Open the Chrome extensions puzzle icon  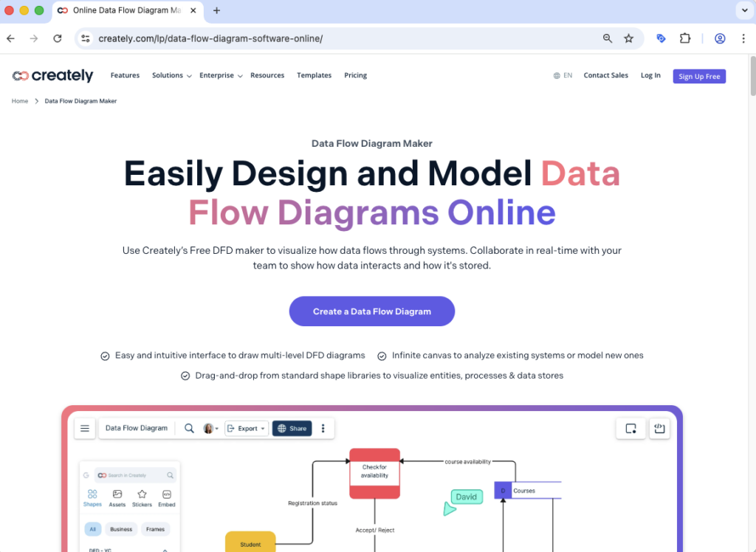click(685, 38)
